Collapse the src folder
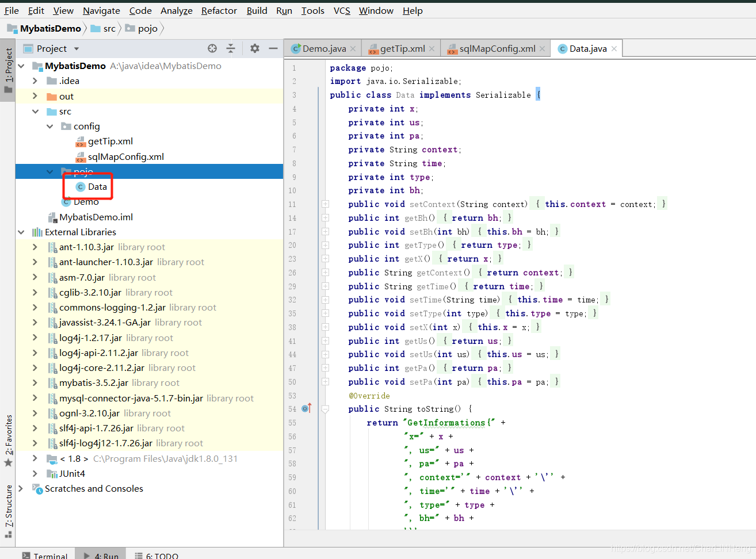 click(35, 112)
